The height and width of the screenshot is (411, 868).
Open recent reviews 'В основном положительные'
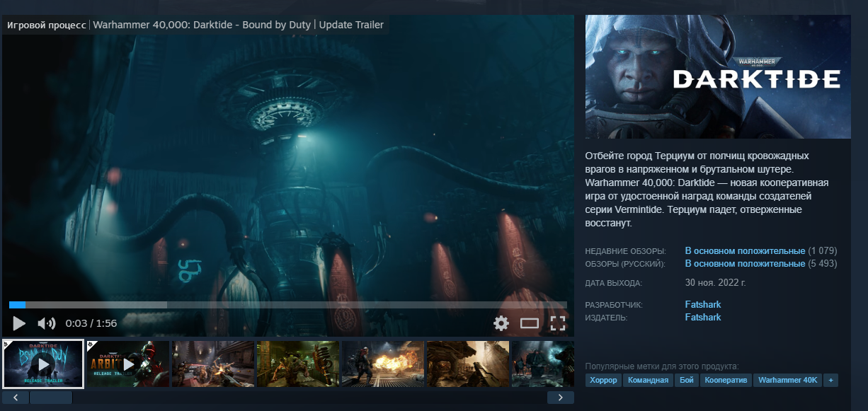click(745, 251)
